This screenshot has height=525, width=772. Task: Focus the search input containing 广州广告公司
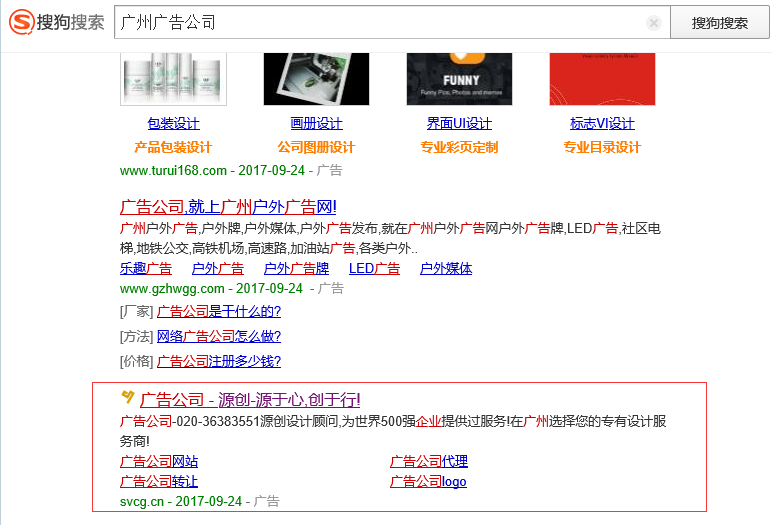coord(392,22)
